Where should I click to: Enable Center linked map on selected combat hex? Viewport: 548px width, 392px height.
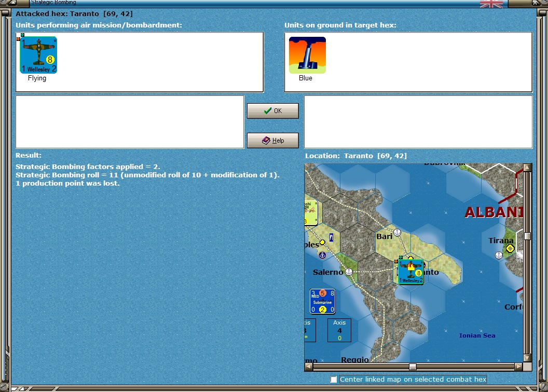point(334,379)
